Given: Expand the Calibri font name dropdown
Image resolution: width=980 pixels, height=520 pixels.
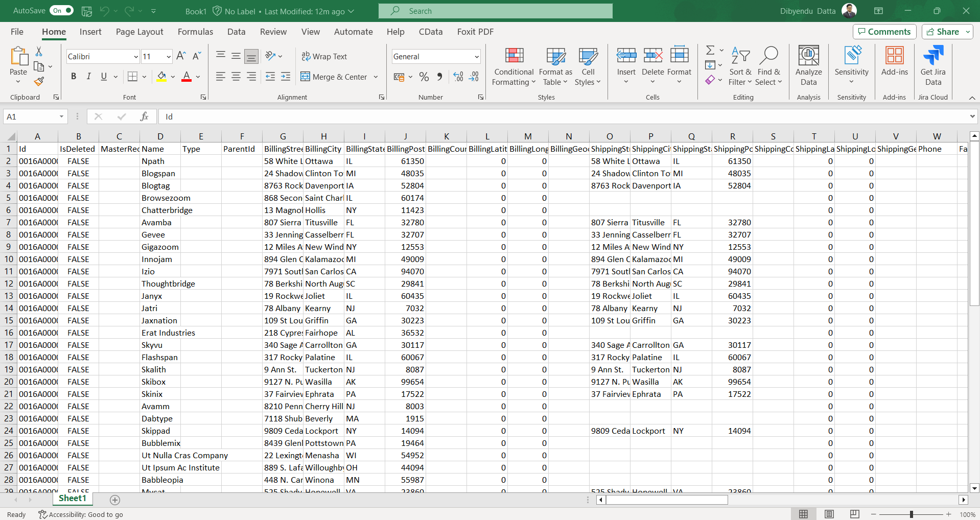Looking at the screenshot, I should [135, 57].
